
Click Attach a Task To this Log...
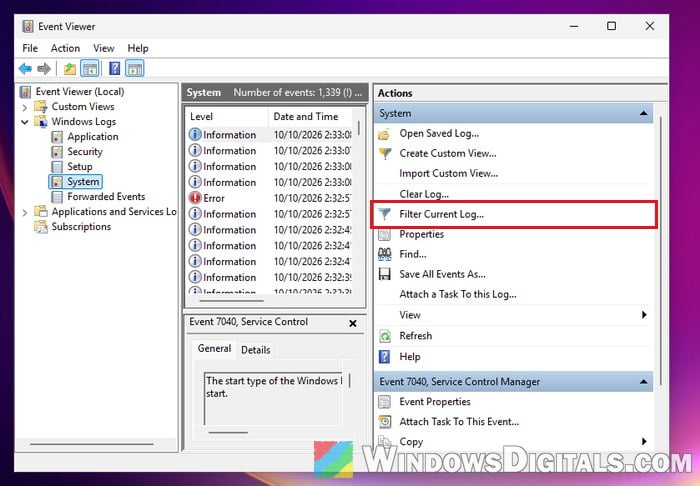point(458,295)
